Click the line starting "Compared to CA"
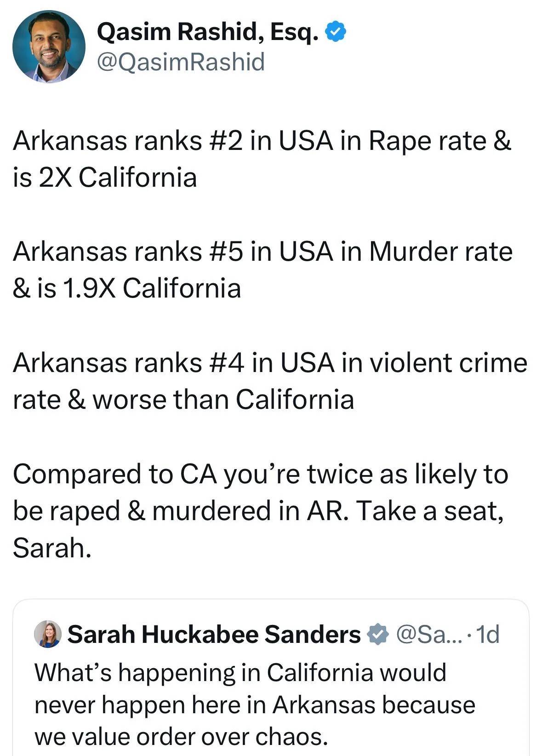The image size is (542, 756). click(260, 474)
